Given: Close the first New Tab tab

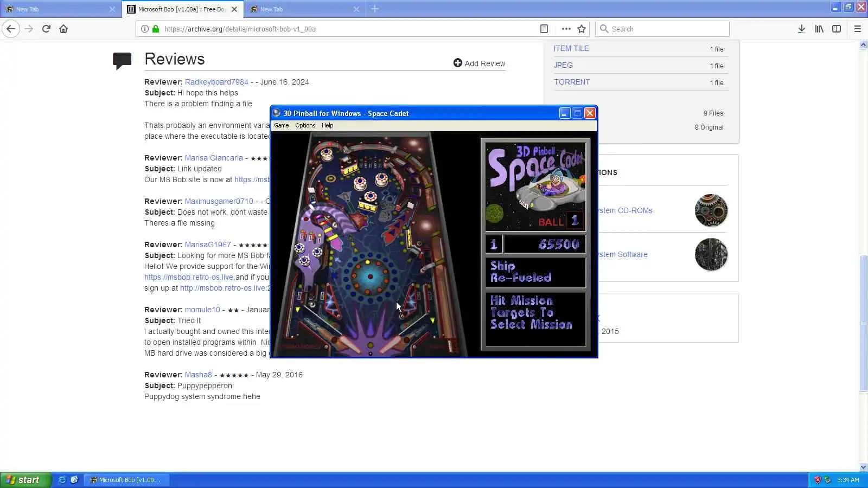Looking at the screenshot, I should [112, 9].
